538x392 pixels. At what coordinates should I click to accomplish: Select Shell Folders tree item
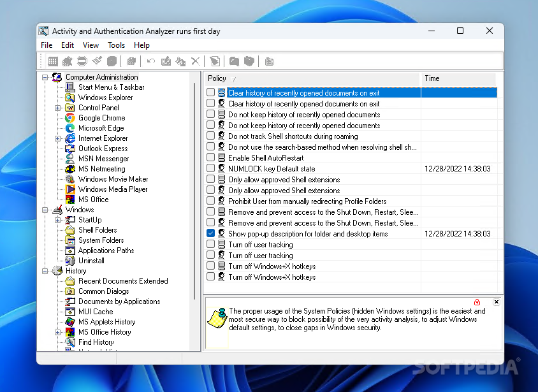[x=98, y=230]
